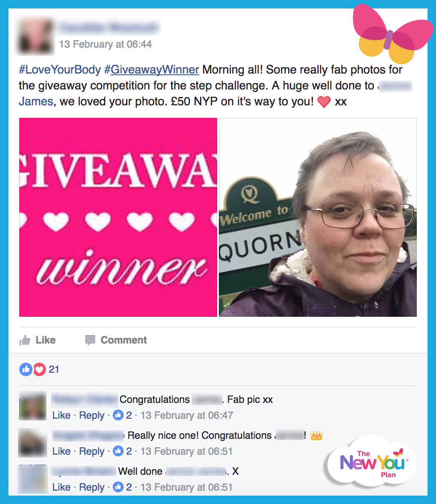Reply to the Well done comment
The width and height of the screenshot is (436, 504).
pyautogui.click(x=92, y=487)
